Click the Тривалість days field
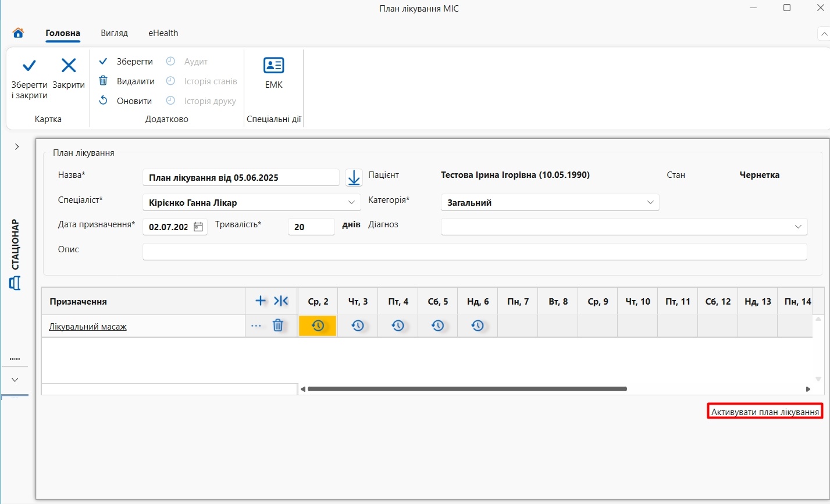The width and height of the screenshot is (830, 504). [311, 227]
